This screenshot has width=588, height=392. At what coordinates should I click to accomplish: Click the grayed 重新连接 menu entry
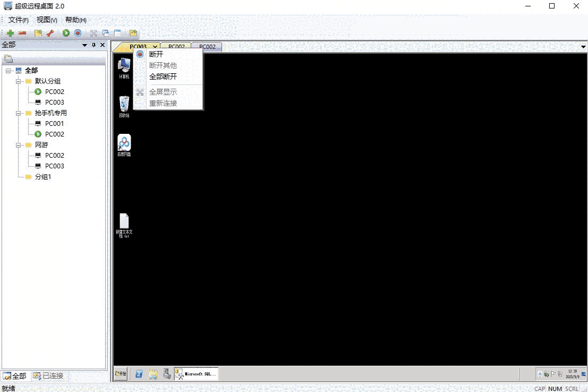(168, 103)
